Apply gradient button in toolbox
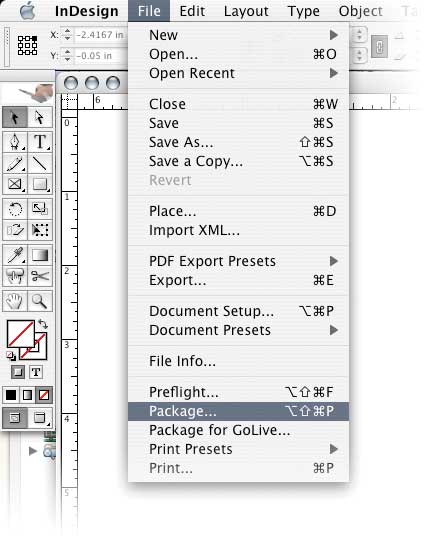Screen dimensions: 428x540 tap(27, 395)
